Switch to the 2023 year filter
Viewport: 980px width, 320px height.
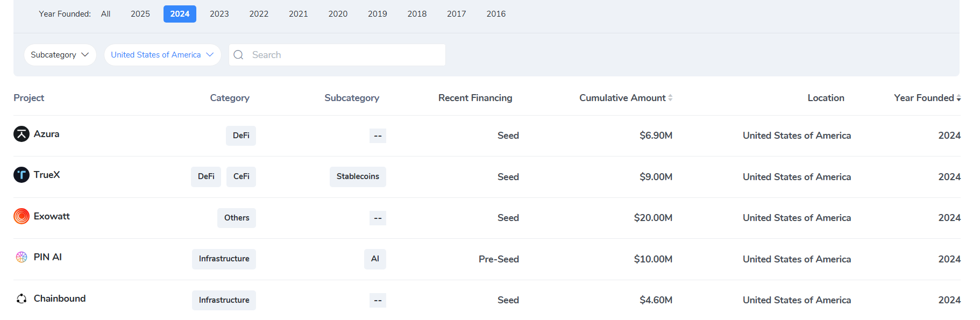tap(219, 14)
